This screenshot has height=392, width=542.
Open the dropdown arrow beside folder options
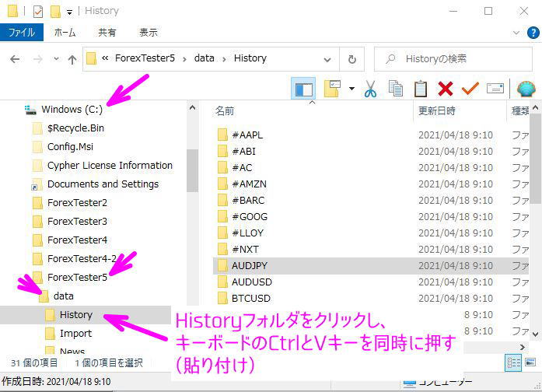pyautogui.click(x=351, y=89)
